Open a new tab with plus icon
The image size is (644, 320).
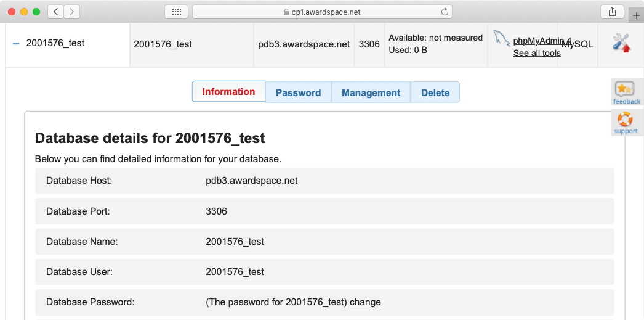636,15
